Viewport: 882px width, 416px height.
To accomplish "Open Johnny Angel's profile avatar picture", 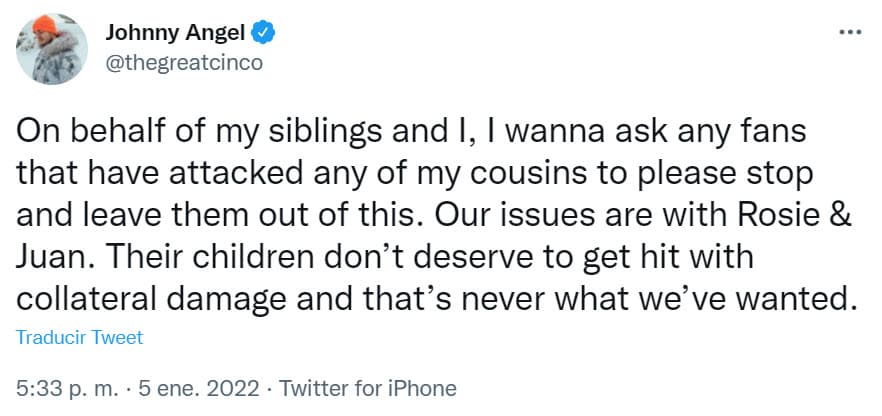I will pos(50,49).
